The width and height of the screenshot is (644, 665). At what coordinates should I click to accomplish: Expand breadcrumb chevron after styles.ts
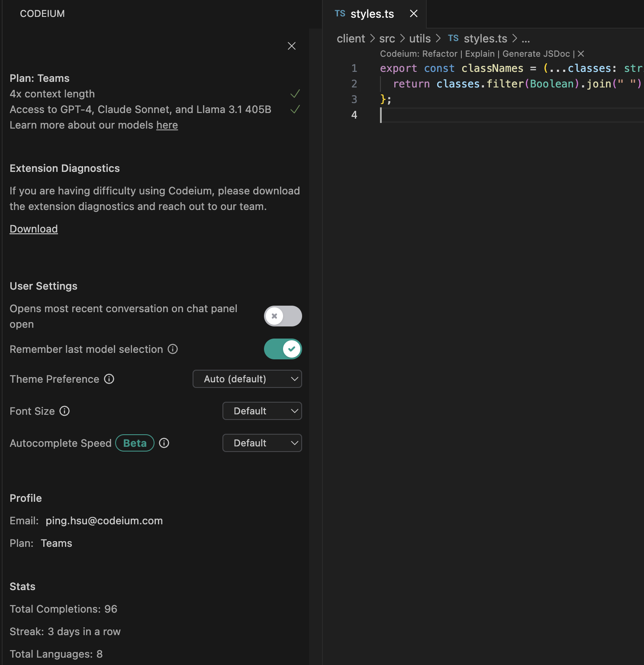point(515,39)
